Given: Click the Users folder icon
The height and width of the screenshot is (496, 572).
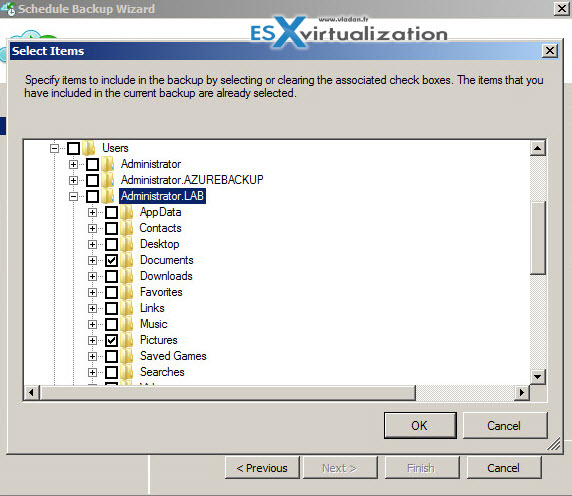Looking at the screenshot, I should click(x=89, y=148).
